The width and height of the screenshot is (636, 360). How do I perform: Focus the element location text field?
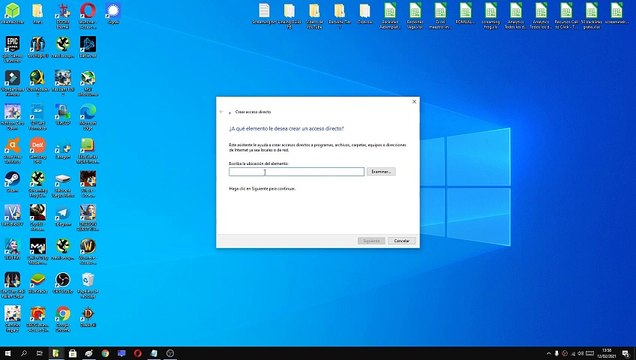pos(297,172)
